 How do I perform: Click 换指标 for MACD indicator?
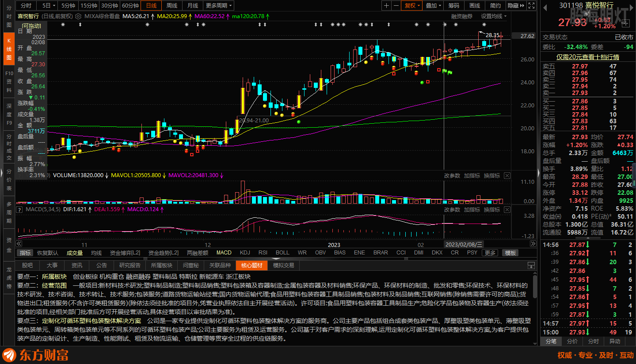point(492,209)
